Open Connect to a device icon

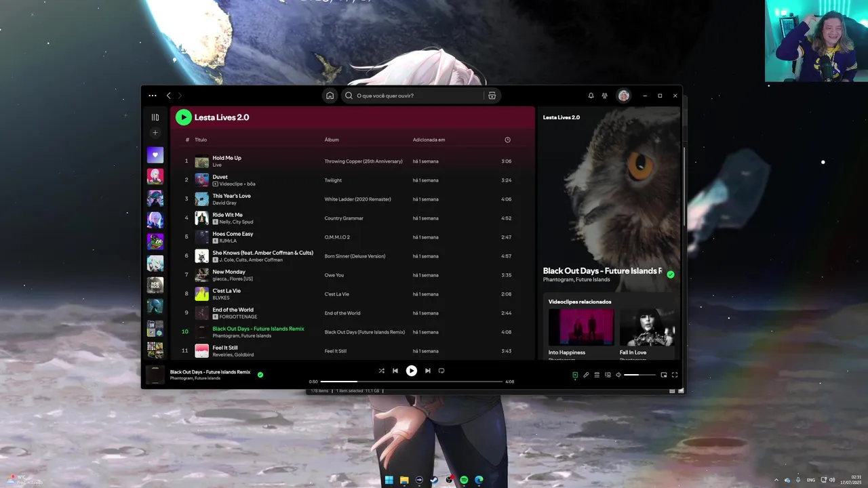pyautogui.click(x=608, y=375)
